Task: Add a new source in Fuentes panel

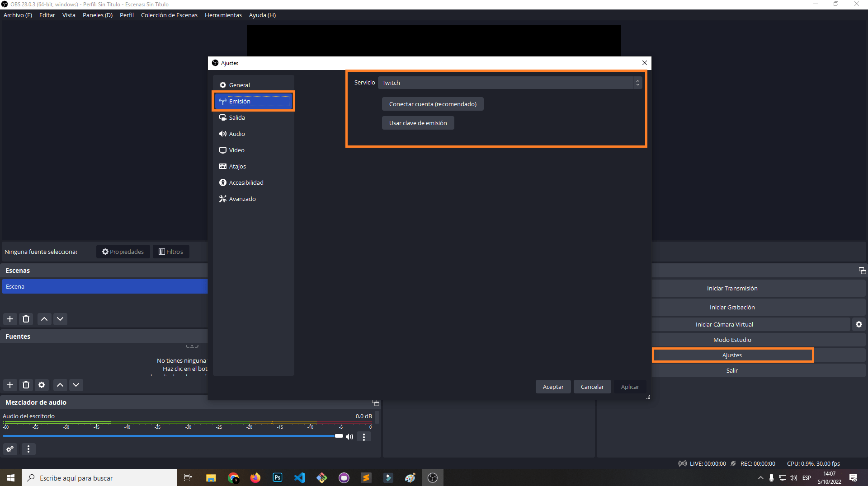Action: (10, 385)
